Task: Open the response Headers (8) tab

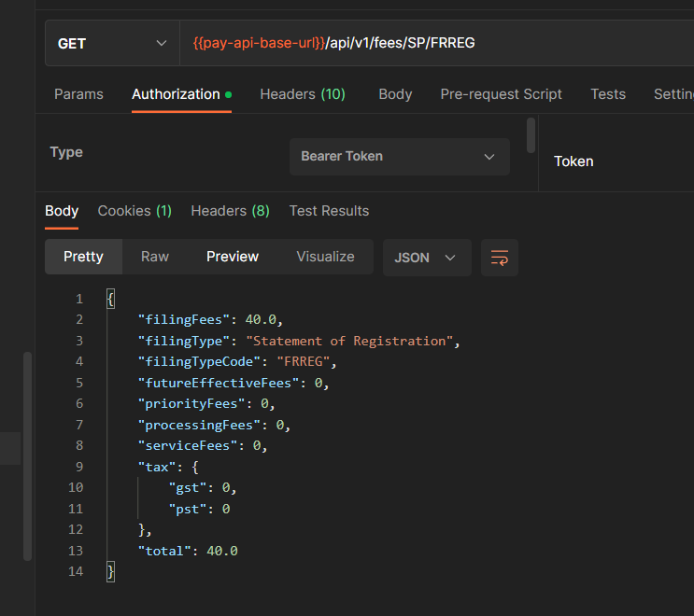Action: tap(230, 211)
